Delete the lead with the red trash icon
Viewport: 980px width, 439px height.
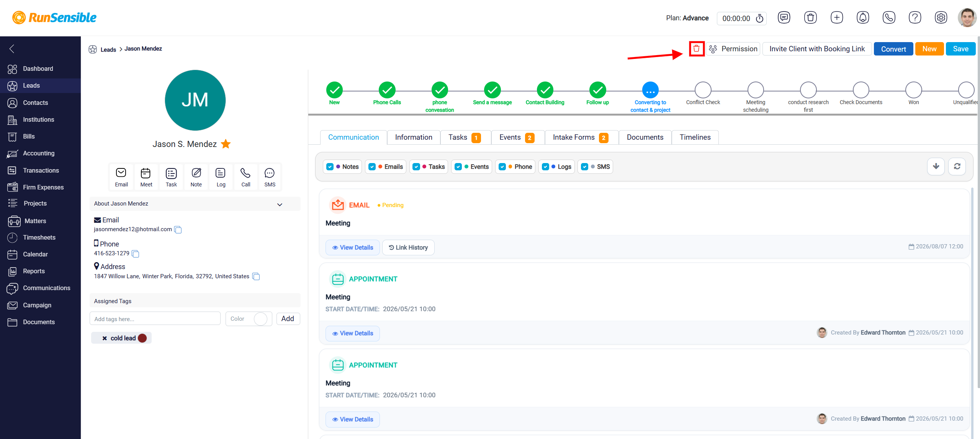pyautogui.click(x=696, y=49)
